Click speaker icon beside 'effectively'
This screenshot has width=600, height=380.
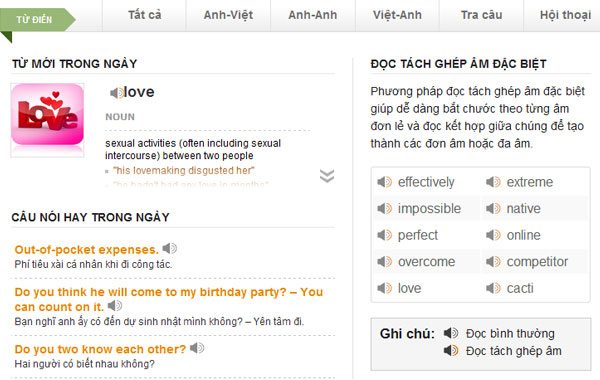[x=385, y=182]
